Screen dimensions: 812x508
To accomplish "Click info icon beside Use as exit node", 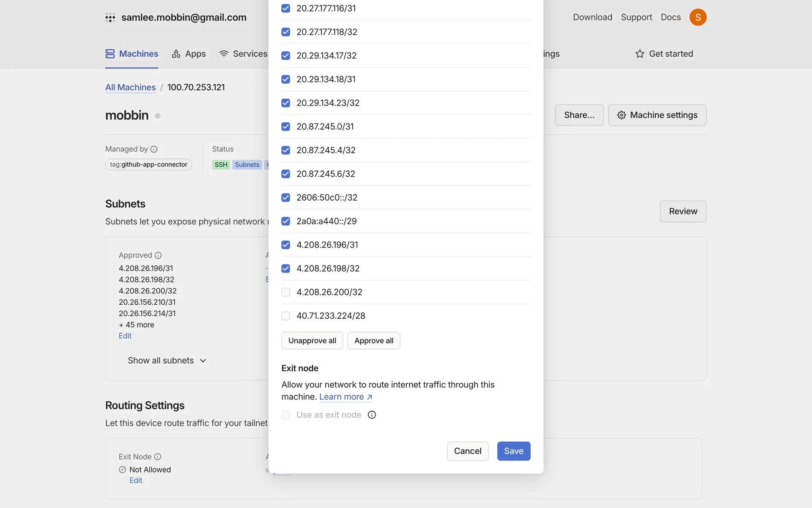I will pyautogui.click(x=372, y=415).
